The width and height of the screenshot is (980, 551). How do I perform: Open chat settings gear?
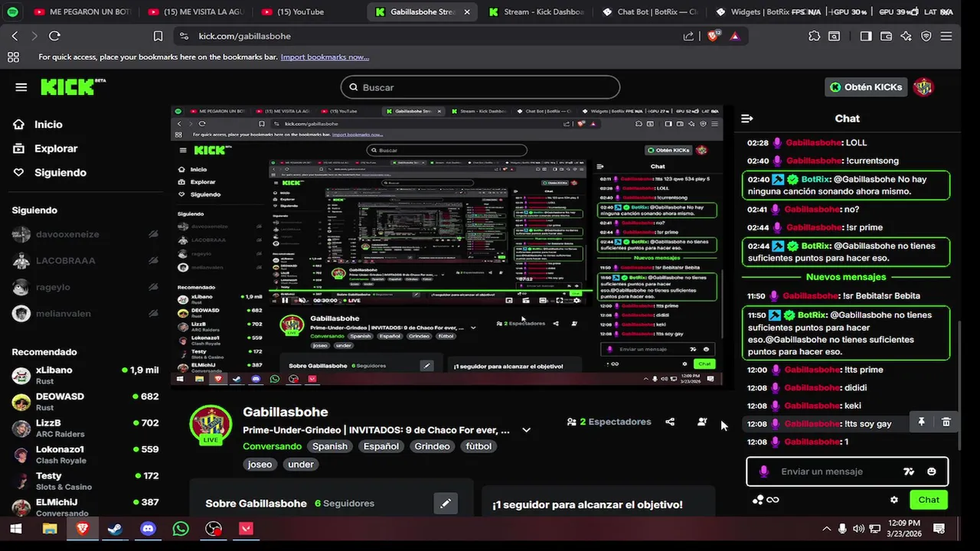(x=893, y=500)
